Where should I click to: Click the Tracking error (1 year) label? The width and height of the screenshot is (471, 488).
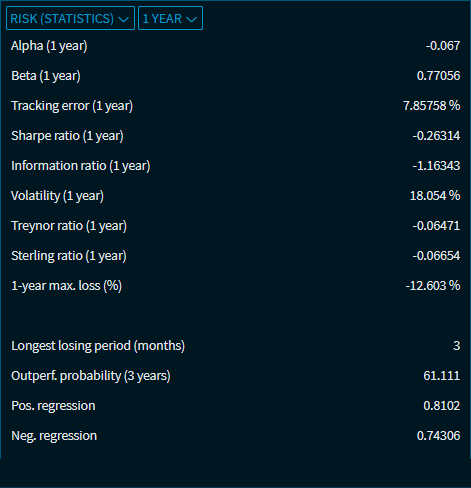[72, 106]
